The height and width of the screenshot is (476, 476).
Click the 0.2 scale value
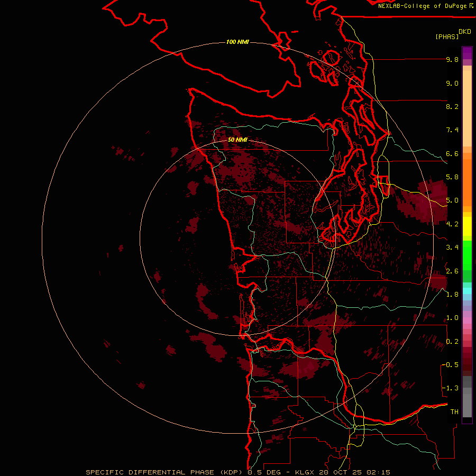(x=452, y=342)
